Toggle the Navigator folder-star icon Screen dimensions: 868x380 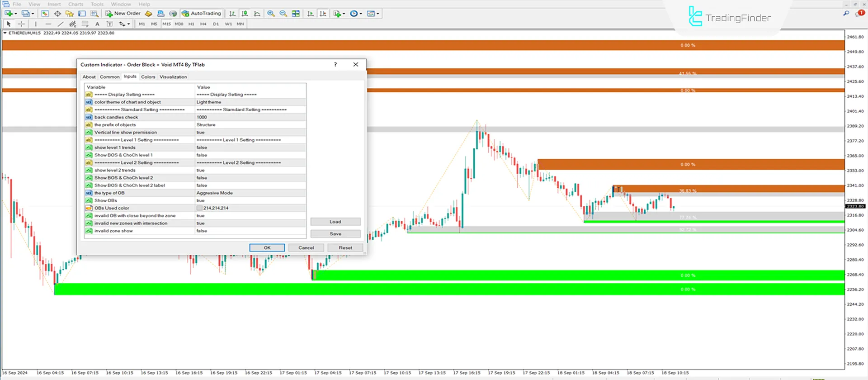point(70,14)
